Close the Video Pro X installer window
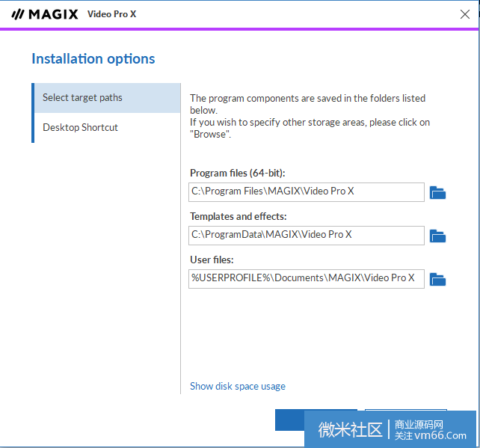This screenshot has width=480, height=448. pos(465,14)
